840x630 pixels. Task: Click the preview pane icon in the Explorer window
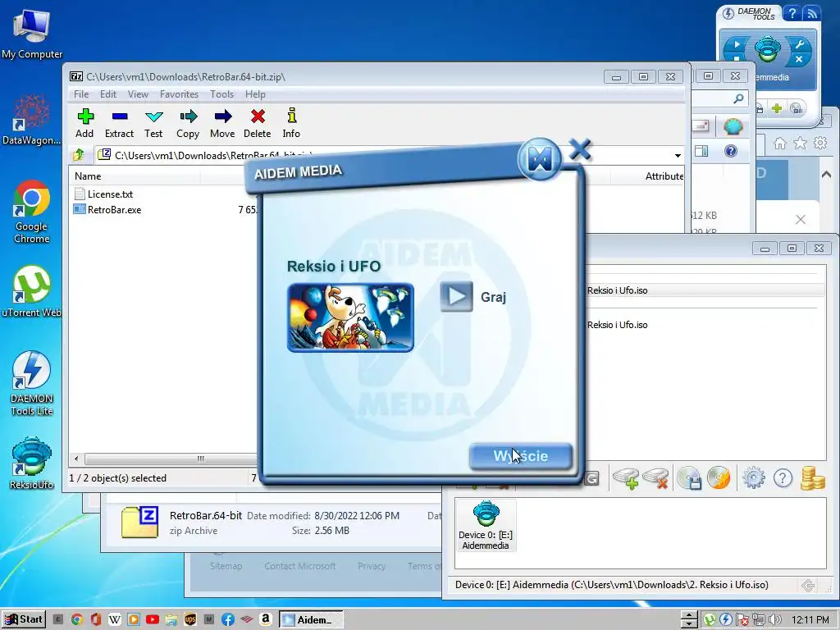[x=701, y=151]
